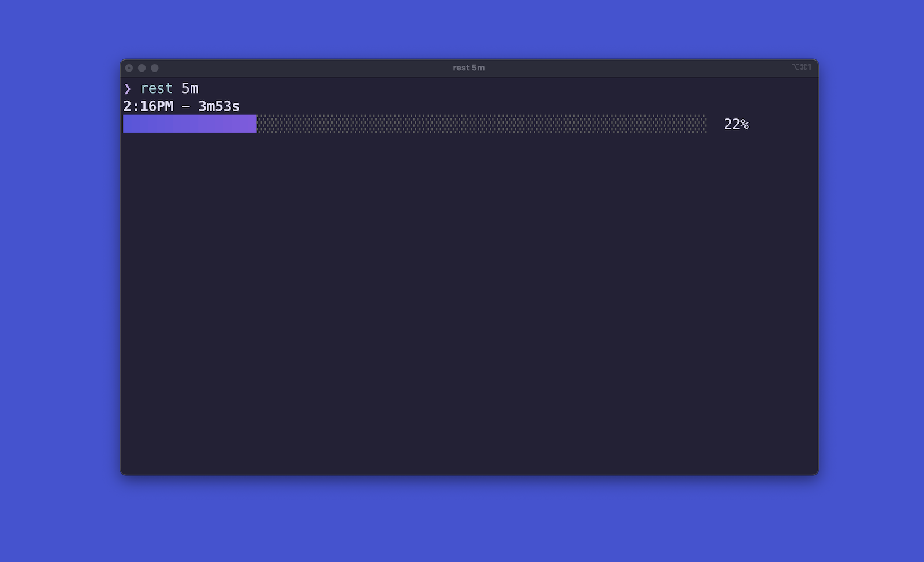The width and height of the screenshot is (924, 562).
Task: Click the purple filled progress bar portion
Action: click(x=190, y=124)
